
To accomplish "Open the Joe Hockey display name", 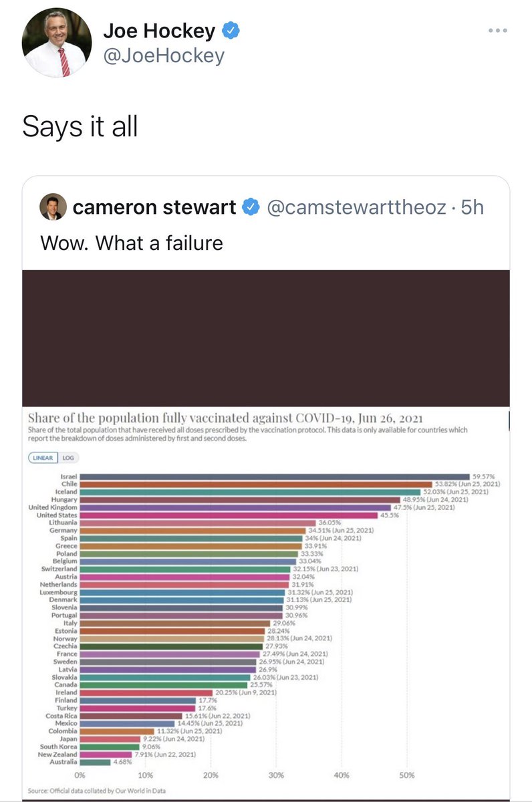I will pyautogui.click(x=159, y=31).
